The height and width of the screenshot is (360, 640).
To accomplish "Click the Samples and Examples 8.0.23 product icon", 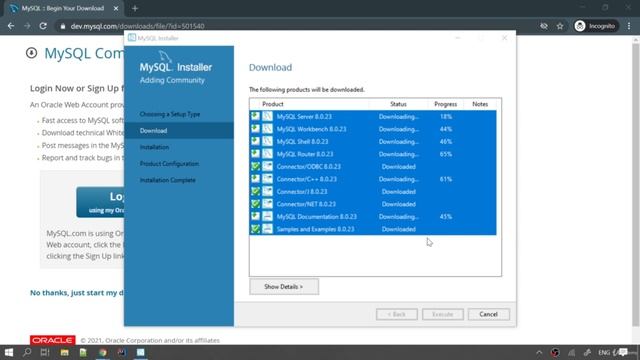I will (x=267, y=229).
